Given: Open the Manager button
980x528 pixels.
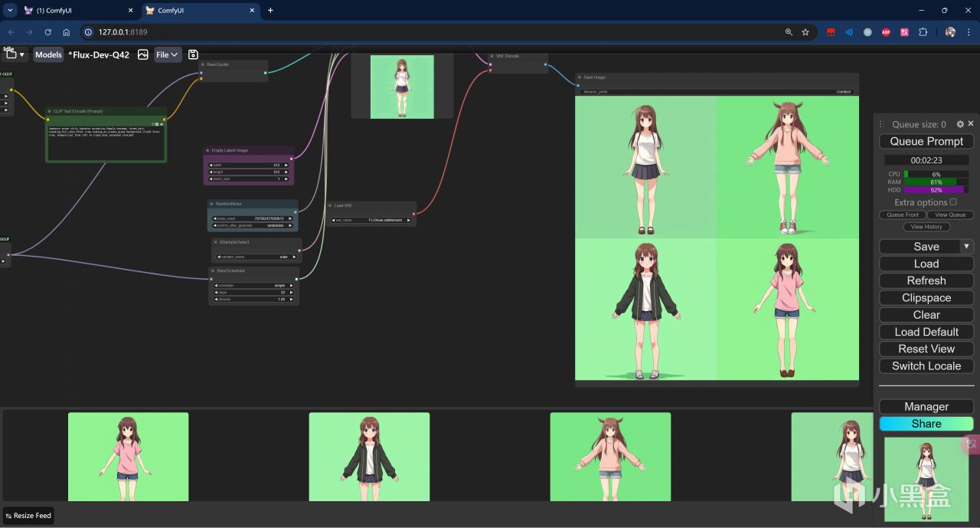Looking at the screenshot, I should (926, 407).
